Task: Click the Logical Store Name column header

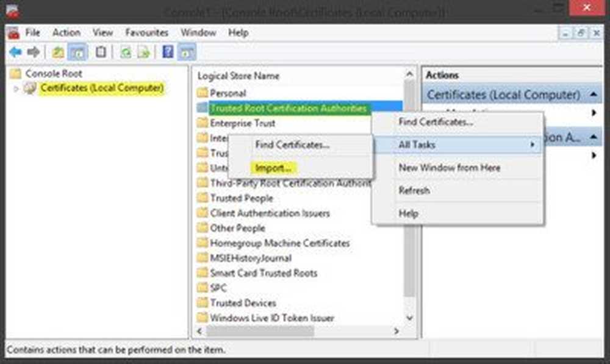Action: point(238,76)
